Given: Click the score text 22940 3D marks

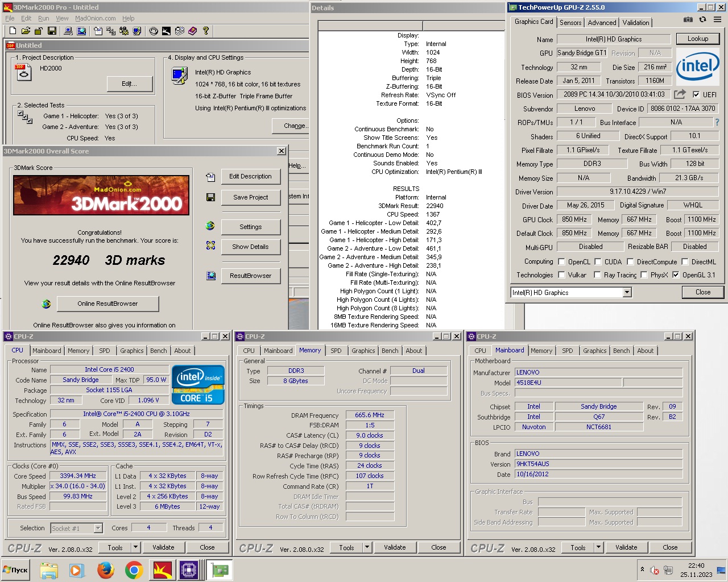Looking at the screenshot, I should click(109, 260).
